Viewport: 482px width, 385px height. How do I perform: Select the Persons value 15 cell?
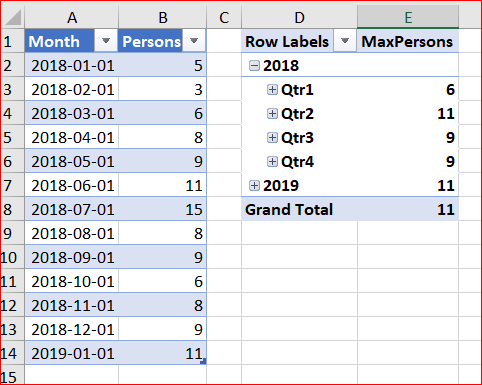(162, 210)
